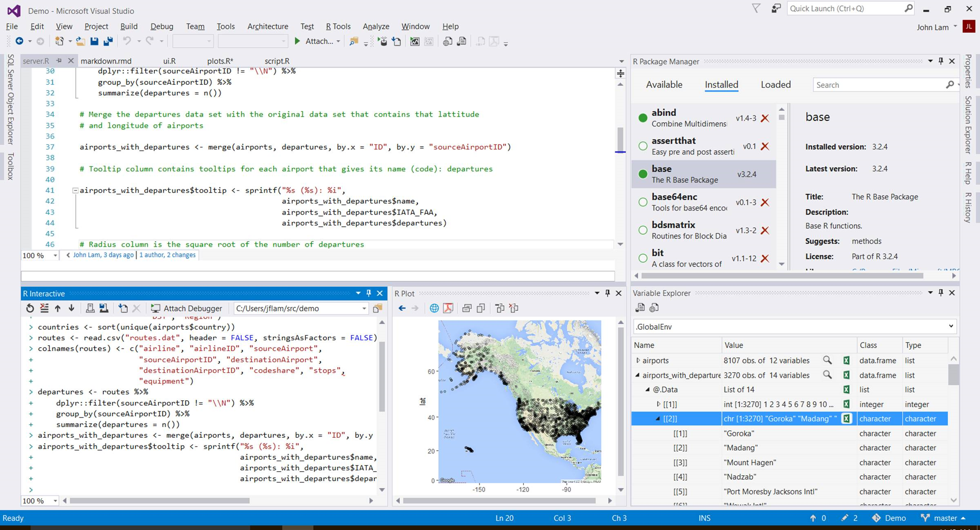Open airports data frame with magnifier icon
This screenshot has width=980, height=530.
pyautogui.click(x=827, y=360)
